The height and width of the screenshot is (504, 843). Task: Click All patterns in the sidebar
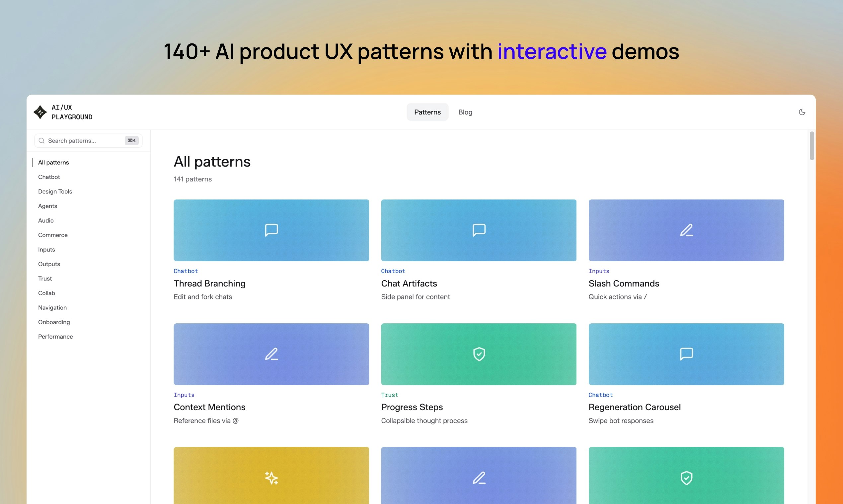tap(53, 162)
